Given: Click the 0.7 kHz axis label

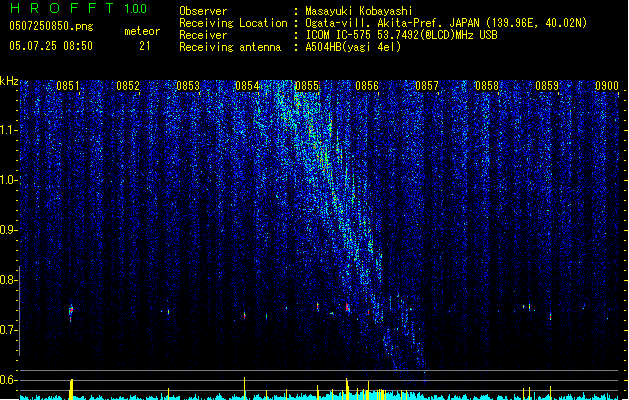Looking at the screenshot, I should [x=8, y=330].
